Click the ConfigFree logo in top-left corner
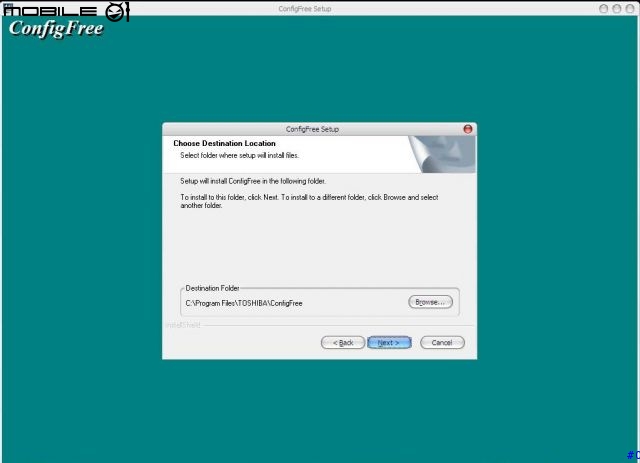 point(56,28)
